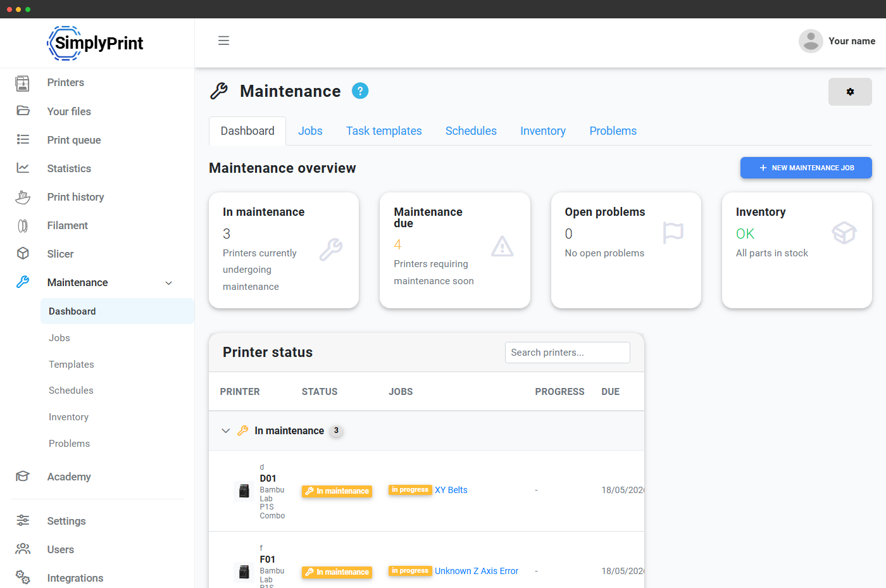Viewport: 886px width, 588px height.
Task: Open the Problems tab
Action: pos(613,131)
